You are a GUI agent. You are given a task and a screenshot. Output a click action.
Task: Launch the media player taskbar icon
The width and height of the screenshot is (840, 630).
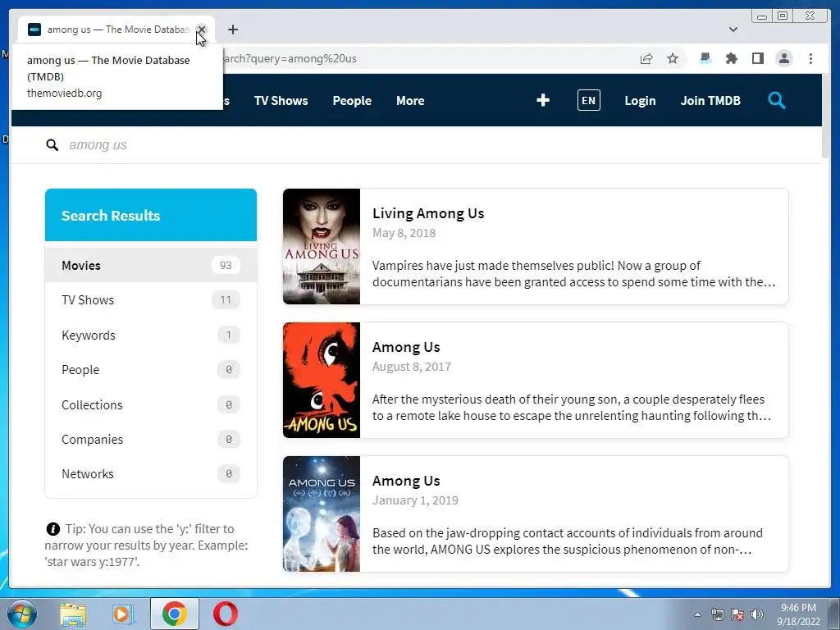click(123, 614)
